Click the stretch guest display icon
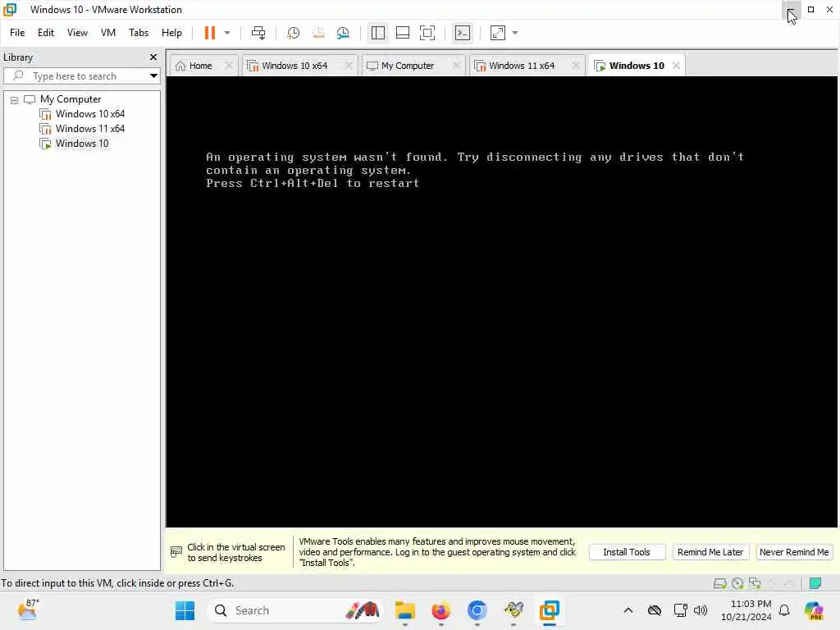The height and width of the screenshot is (630, 840). point(498,33)
